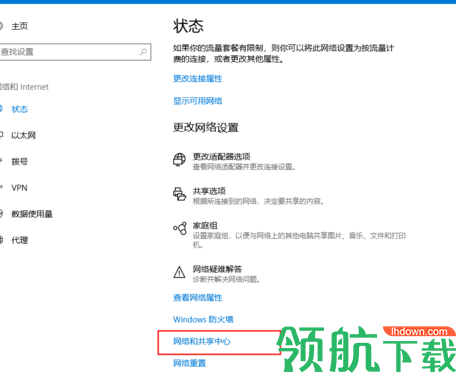This screenshot has width=456, height=379.
Task: Click the 网络重置 link
Action: (x=189, y=363)
